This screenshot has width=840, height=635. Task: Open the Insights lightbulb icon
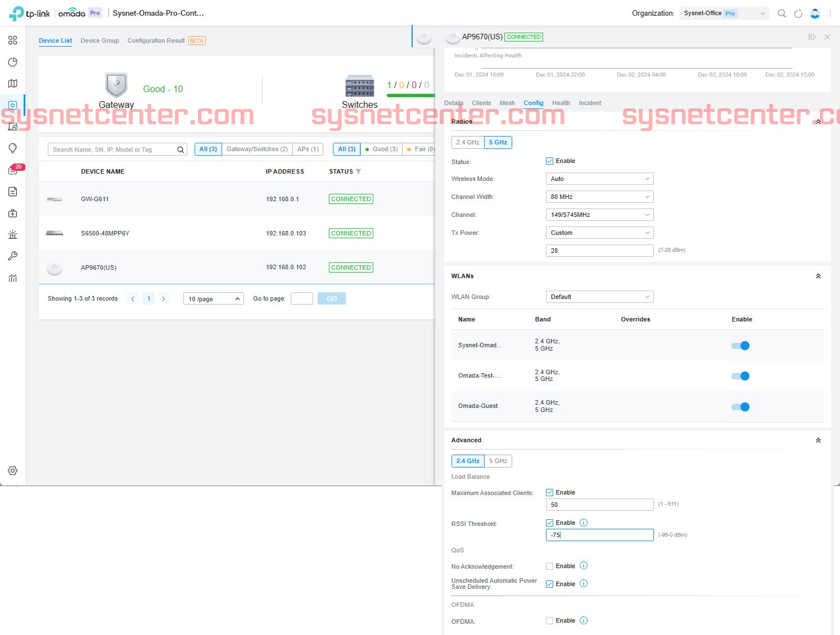tap(12, 148)
